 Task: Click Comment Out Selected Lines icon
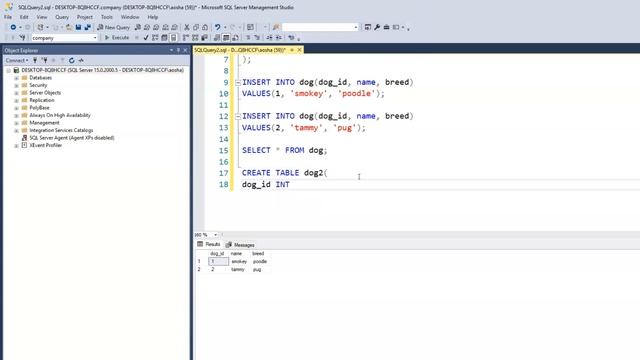(x=248, y=38)
